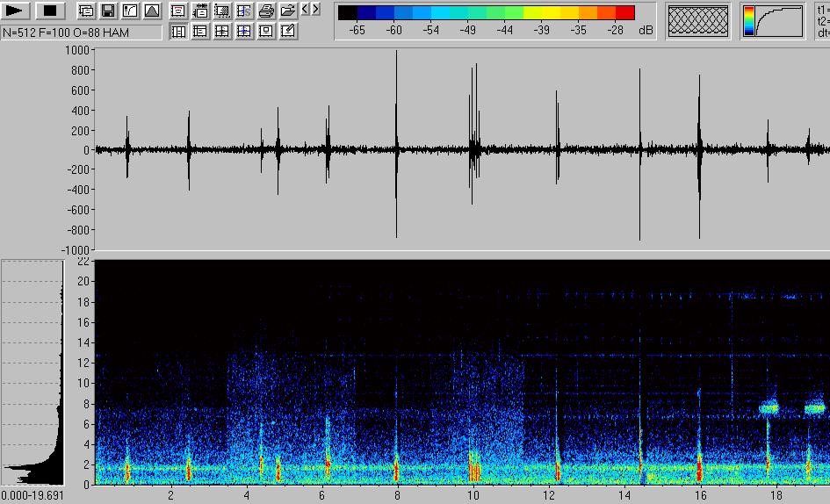The height and width of the screenshot is (504, 830).
Task: Click the right arrow scroll button
Action: pos(315,9)
